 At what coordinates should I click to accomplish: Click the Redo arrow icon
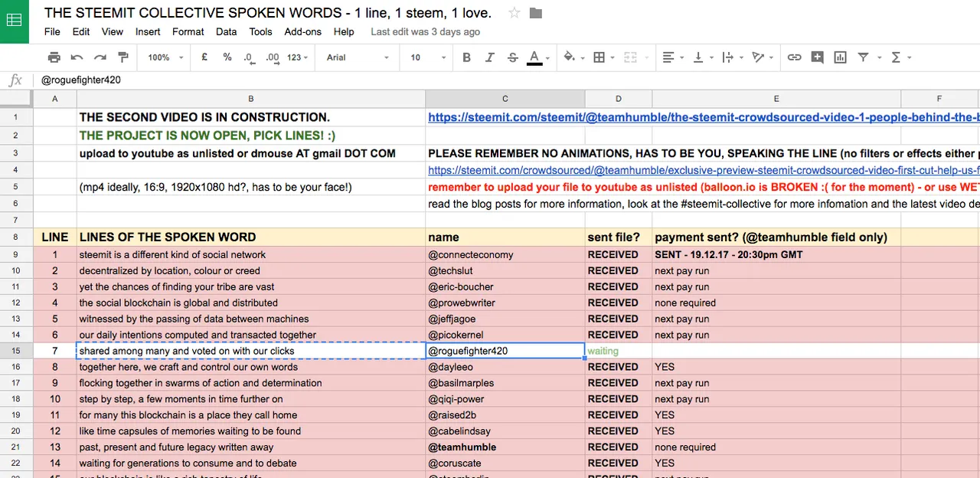point(100,57)
